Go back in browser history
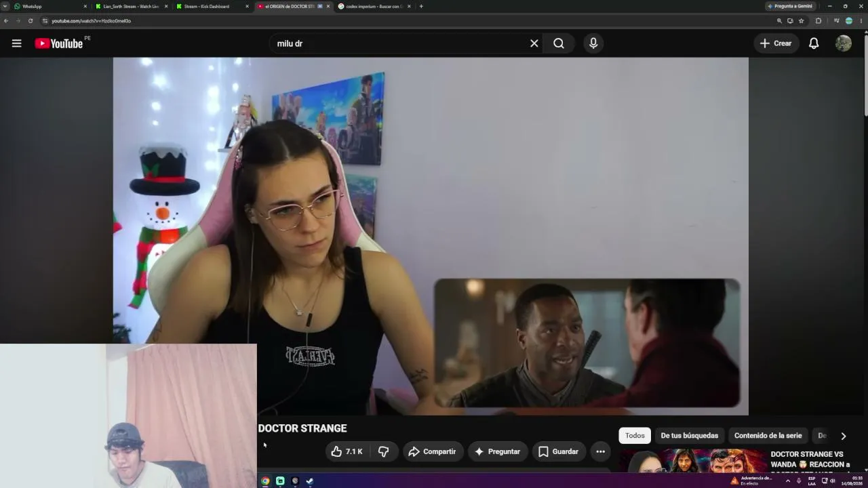Viewport: 868px width, 488px height. point(6,21)
